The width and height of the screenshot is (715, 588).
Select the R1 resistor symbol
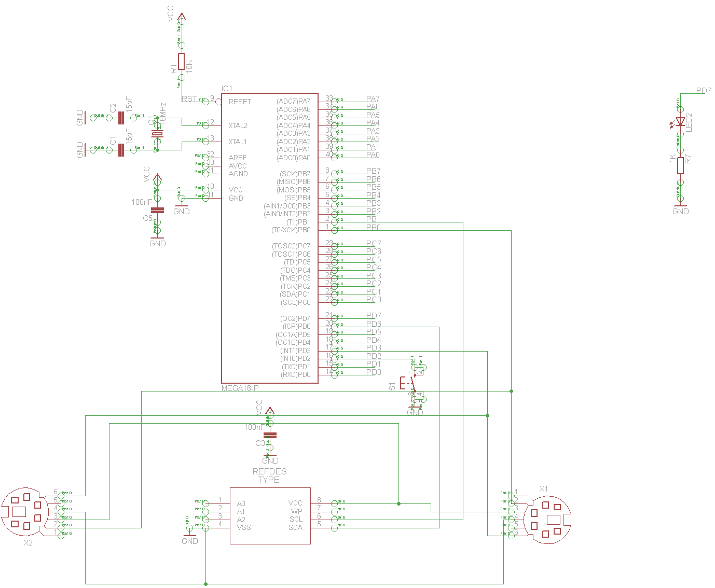pos(181,61)
